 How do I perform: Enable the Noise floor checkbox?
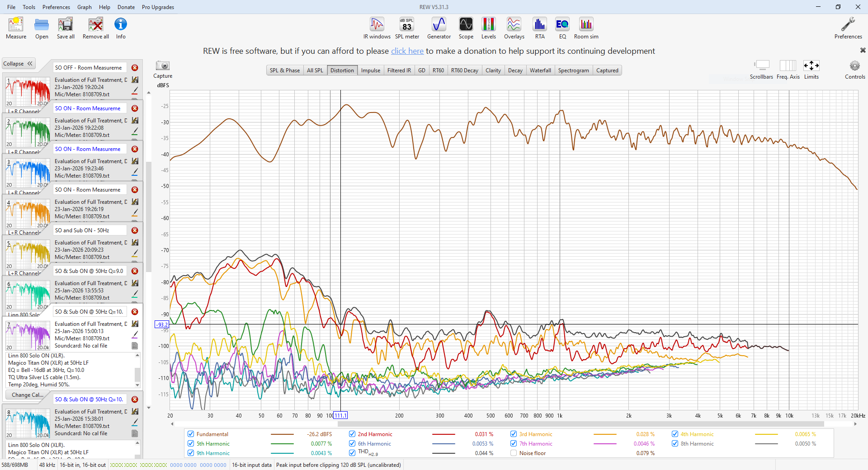pyautogui.click(x=514, y=453)
